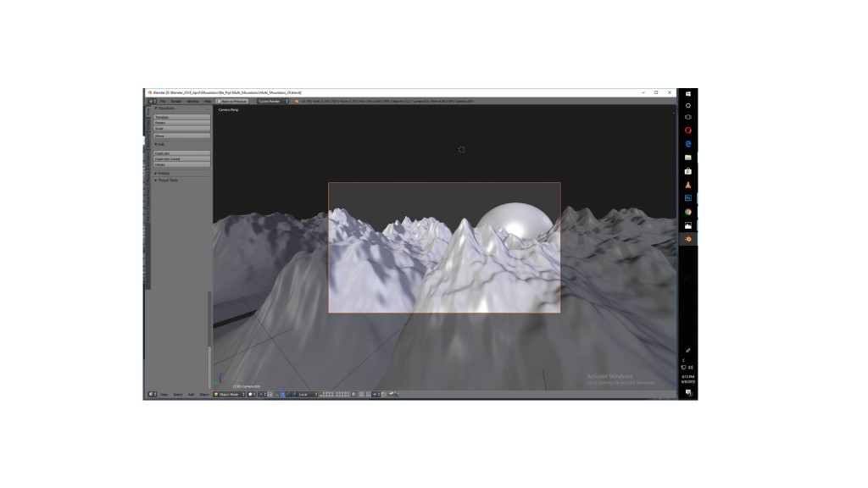868x488 pixels.
Task: Toggle the 3D manipulator widget button
Action: (x=276, y=392)
